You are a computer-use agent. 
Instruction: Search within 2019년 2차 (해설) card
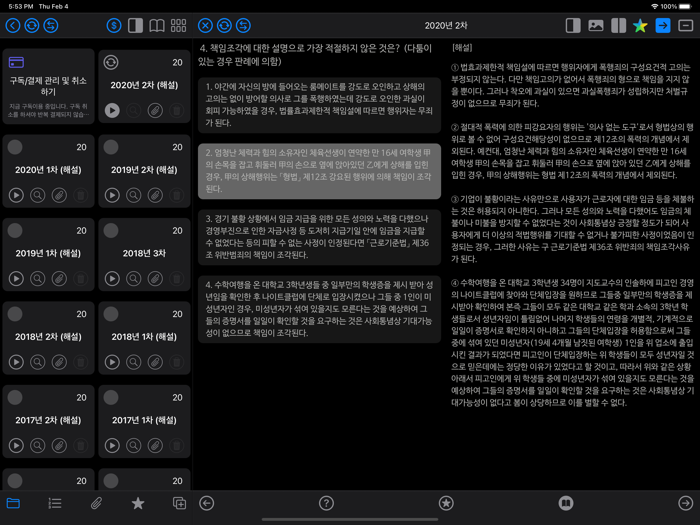tap(133, 195)
